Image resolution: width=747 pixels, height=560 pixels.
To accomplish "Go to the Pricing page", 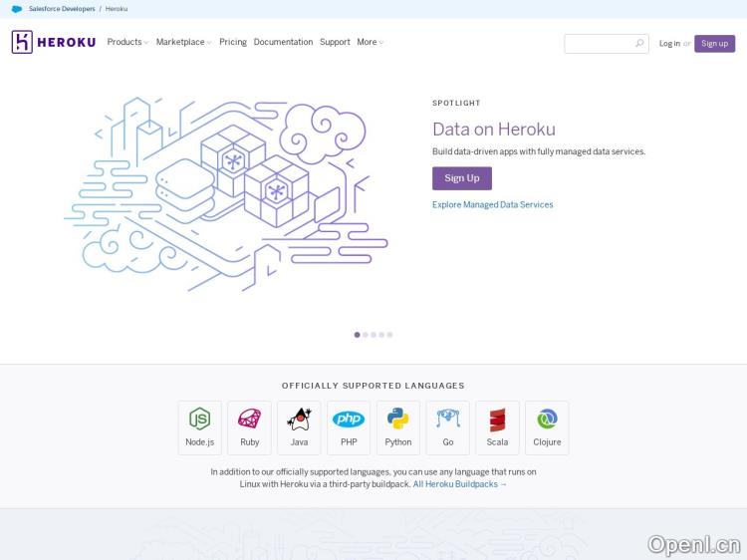I will tap(233, 42).
